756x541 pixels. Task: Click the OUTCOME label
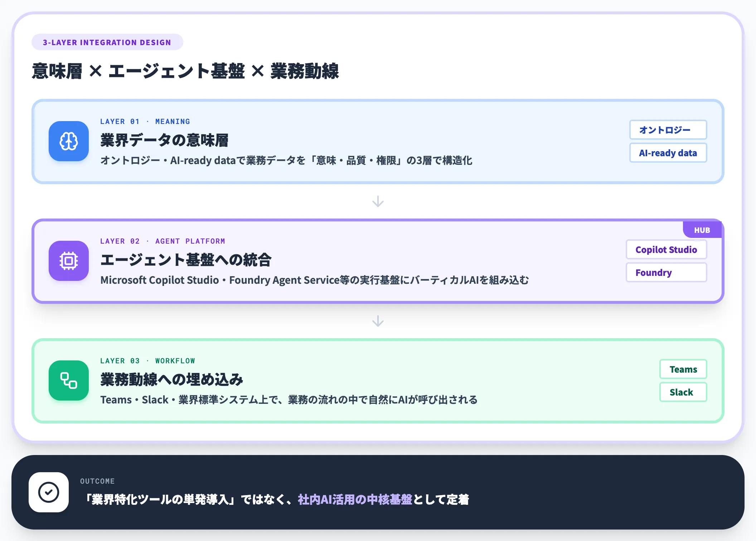[97, 481]
